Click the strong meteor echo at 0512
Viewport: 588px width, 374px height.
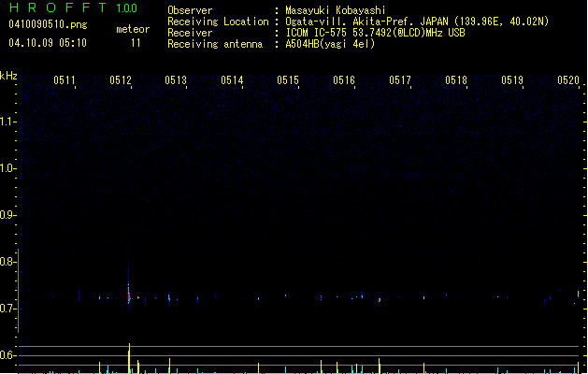(x=129, y=293)
